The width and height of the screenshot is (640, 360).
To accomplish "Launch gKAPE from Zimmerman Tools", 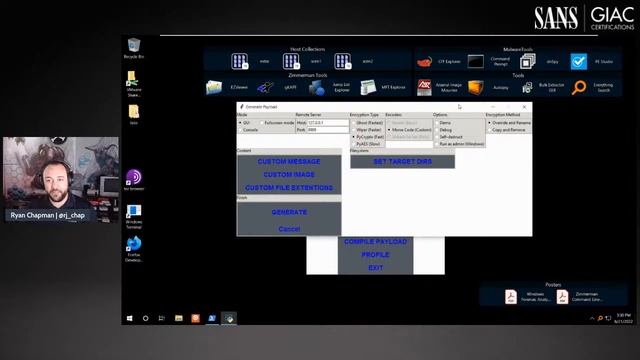I will click(265, 87).
